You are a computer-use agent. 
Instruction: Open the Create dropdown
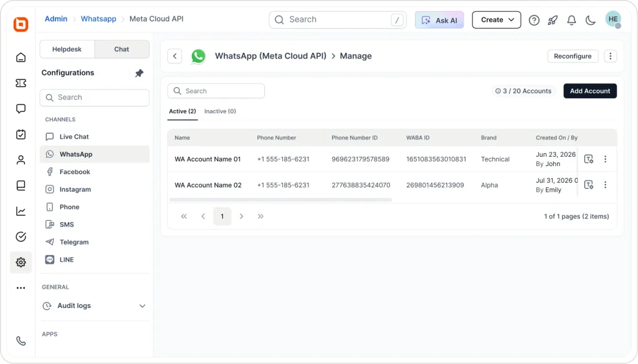click(x=497, y=20)
